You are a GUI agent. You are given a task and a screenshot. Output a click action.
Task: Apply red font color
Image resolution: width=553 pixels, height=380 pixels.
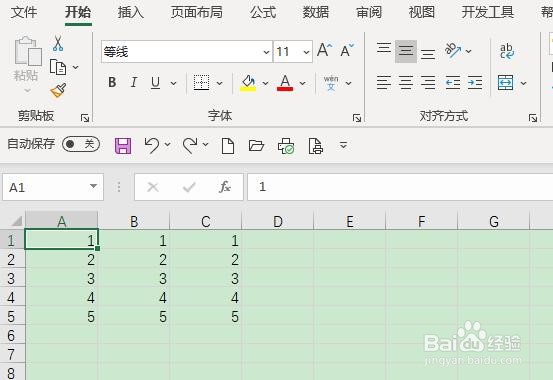285,83
